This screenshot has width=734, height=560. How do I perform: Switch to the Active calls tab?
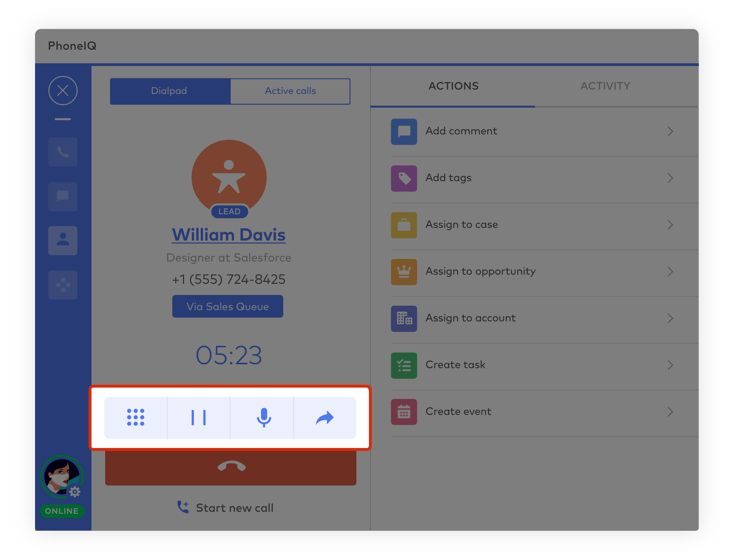(x=290, y=91)
